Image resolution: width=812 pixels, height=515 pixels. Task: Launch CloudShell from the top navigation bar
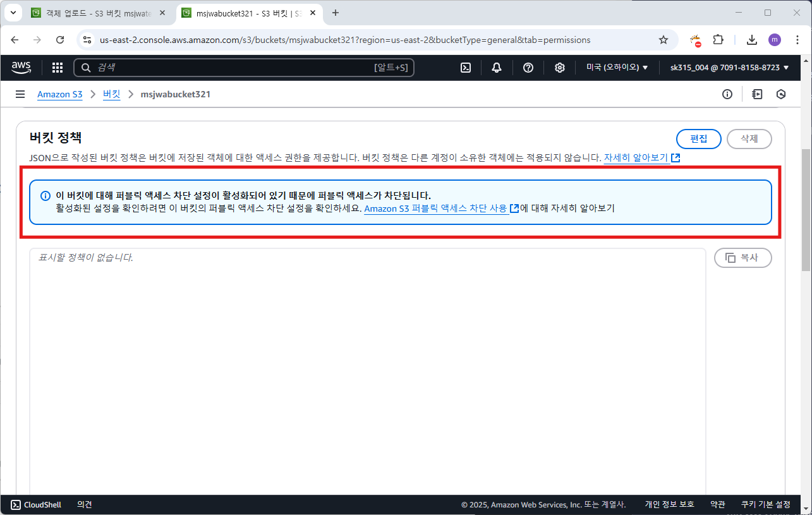click(466, 68)
